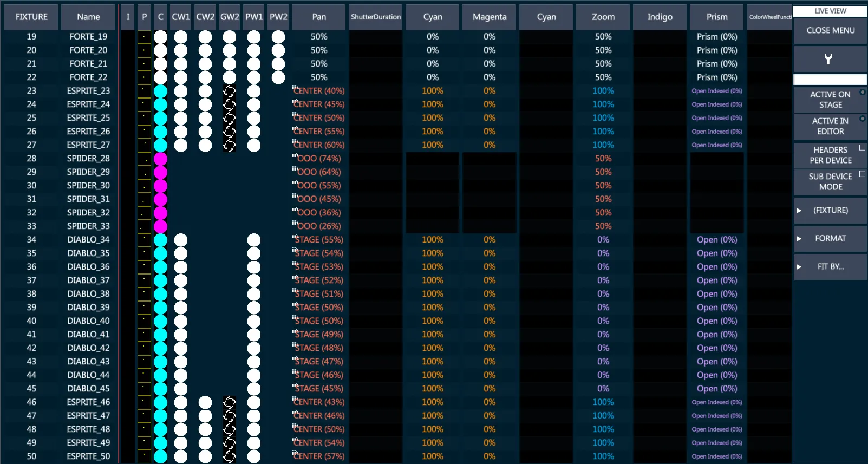Click white color swatch for FORTE_19
868x464 pixels.
(160, 37)
